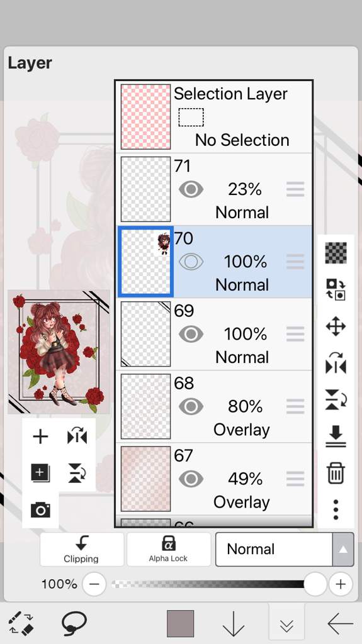Click the trash icon to delete layer

pos(336,473)
